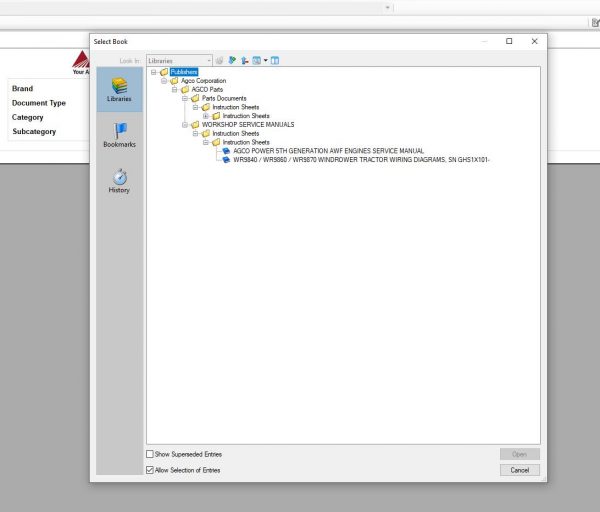Click the view mode toolbar icon
Viewport: 600px width, 512px height.
coord(257,60)
